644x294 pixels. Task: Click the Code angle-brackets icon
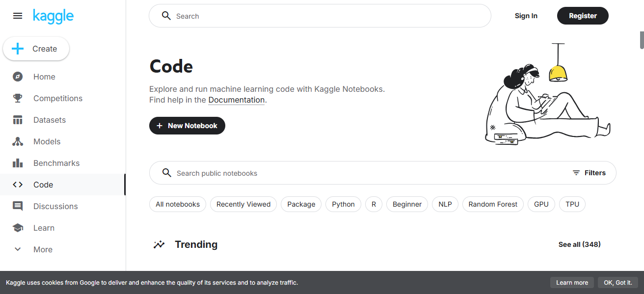click(x=18, y=185)
